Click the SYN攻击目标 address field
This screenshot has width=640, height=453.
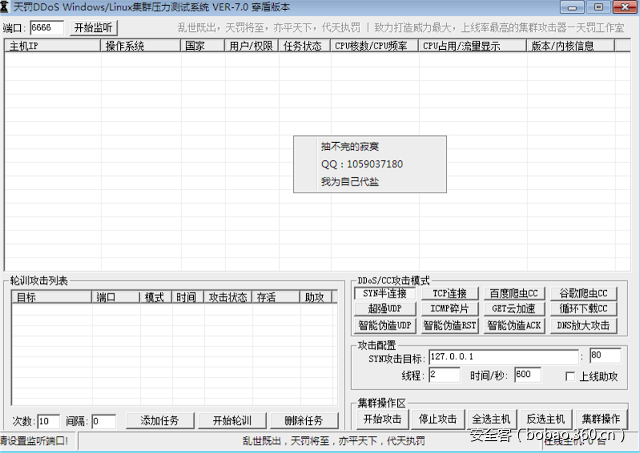click(502, 356)
